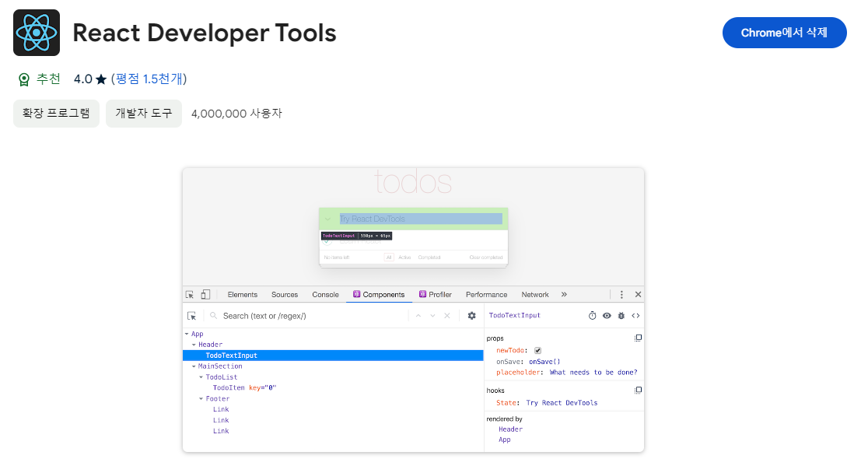Select the TodoItem key="0" tree row

click(x=245, y=387)
